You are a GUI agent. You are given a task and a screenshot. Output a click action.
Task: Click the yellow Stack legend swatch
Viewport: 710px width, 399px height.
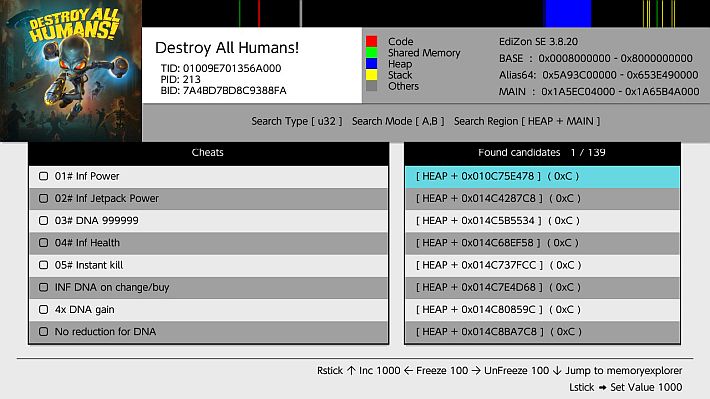[x=371, y=75]
